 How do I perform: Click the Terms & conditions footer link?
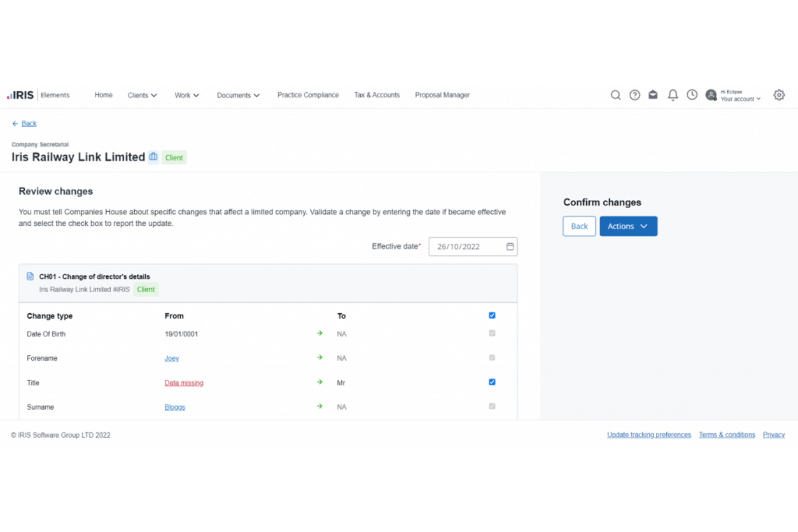[x=727, y=434]
